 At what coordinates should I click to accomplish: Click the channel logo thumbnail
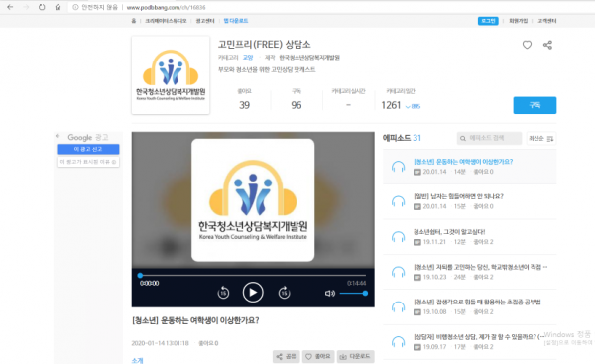[x=171, y=74]
